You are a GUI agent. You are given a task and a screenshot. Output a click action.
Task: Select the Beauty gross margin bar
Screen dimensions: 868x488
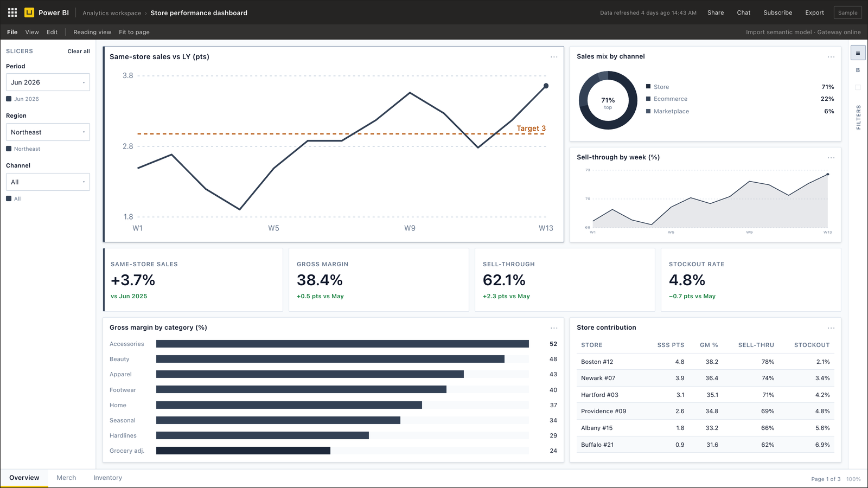point(330,359)
